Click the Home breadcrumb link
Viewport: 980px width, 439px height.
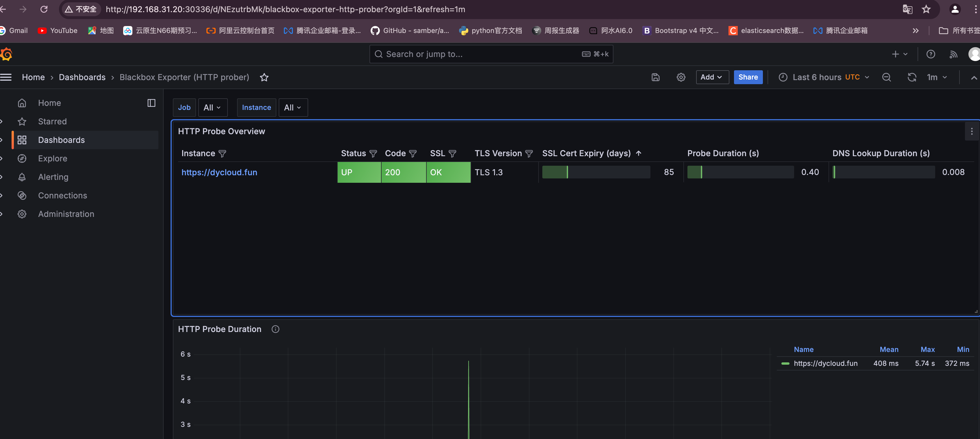pyautogui.click(x=33, y=77)
